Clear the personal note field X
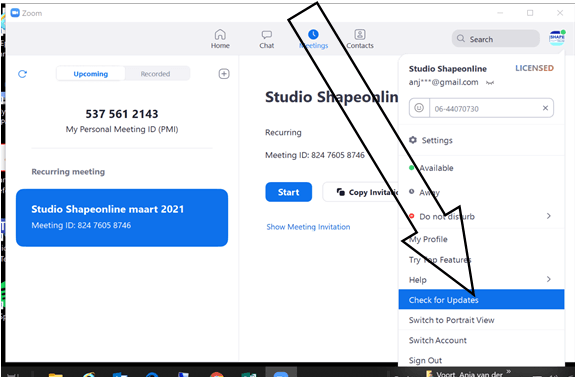This screenshot has height=378, width=576. 545,108
